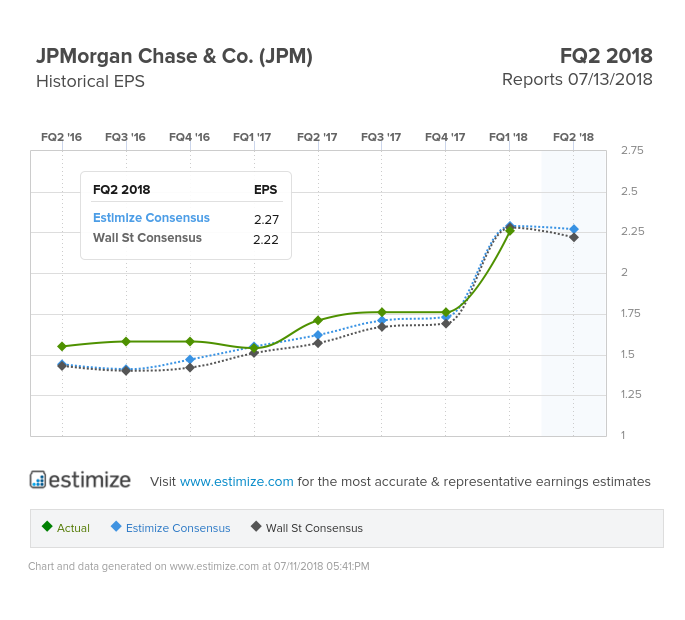
Task: Click the blue Estimize legend diamond
Action: coord(116,526)
